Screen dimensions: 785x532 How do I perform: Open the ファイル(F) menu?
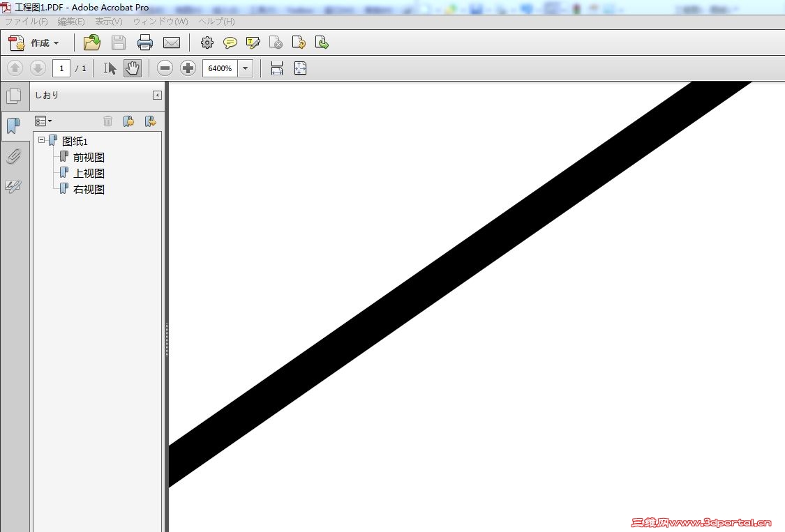pos(26,22)
